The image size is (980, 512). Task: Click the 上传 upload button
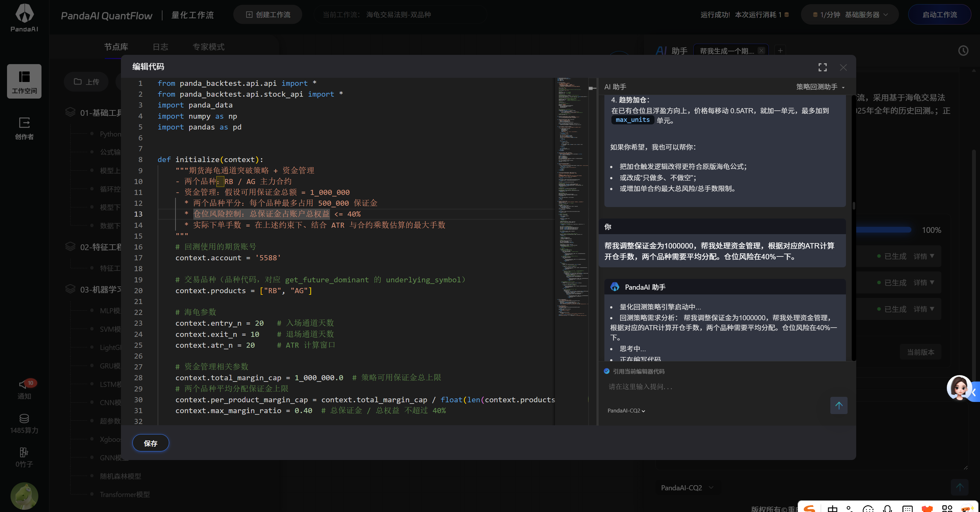coord(86,82)
